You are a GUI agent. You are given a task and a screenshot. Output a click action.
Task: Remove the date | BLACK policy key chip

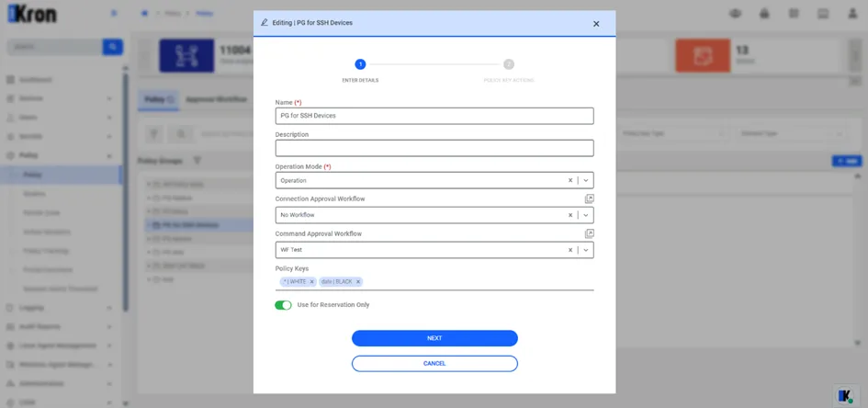pyautogui.click(x=358, y=282)
